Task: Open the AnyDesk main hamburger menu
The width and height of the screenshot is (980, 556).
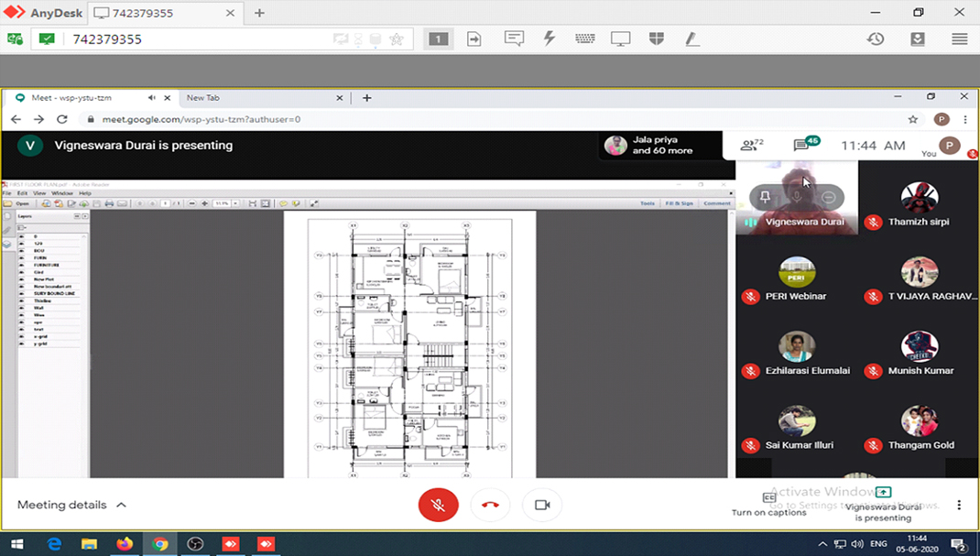Action: [959, 38]
